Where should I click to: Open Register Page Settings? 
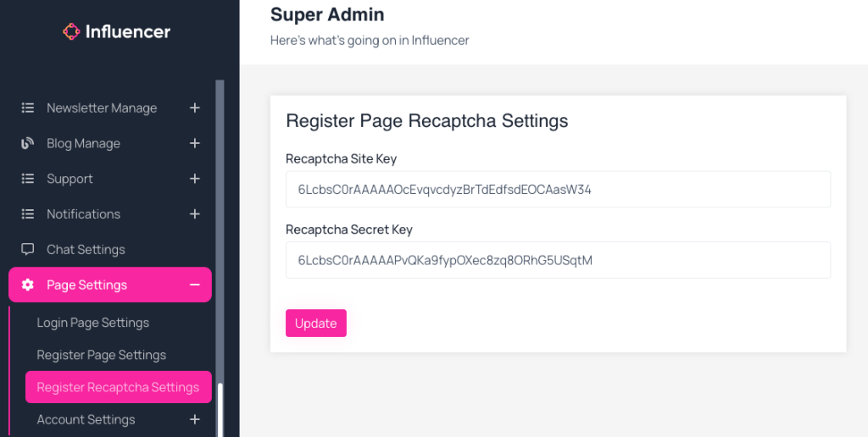tap(102, 355)
